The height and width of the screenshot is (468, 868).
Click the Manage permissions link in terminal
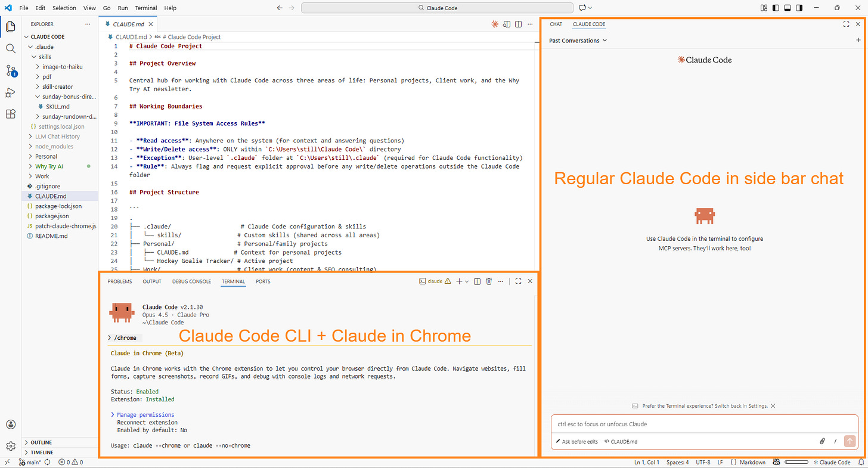pyautogui.click(x=145, y=414)
